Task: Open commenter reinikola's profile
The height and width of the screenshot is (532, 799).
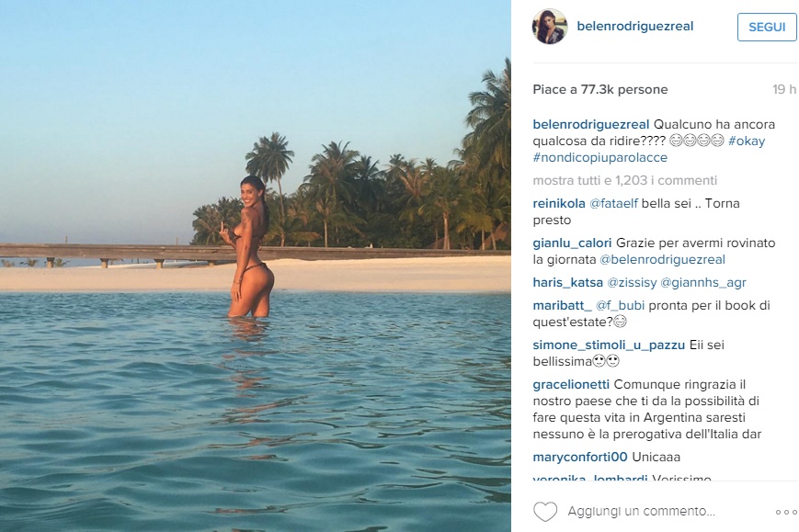Action: pos(562,204)
